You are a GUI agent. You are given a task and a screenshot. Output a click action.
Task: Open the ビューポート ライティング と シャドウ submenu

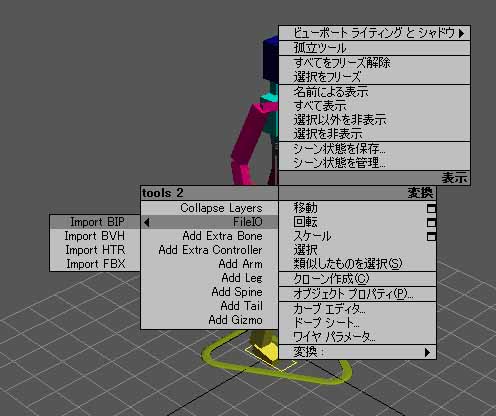(x=374, y=33)
